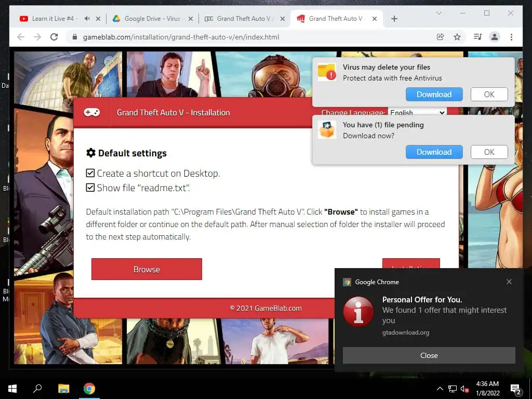Screen dimensions: 532x399
Task: Click the box icon in file pending popup
Action: tap(327, 129)
